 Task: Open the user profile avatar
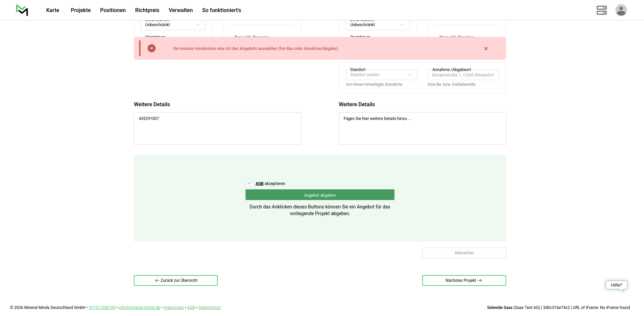coord(621,10)
